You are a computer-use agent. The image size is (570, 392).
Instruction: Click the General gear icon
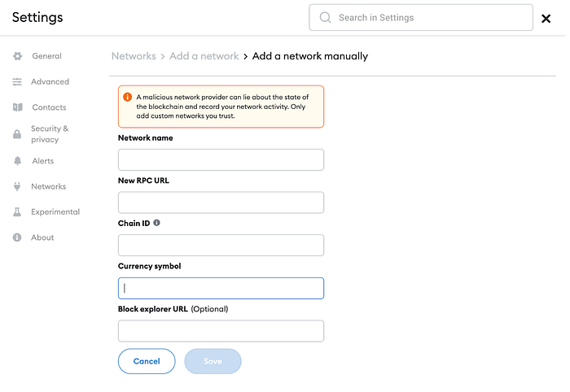point(17,56)
